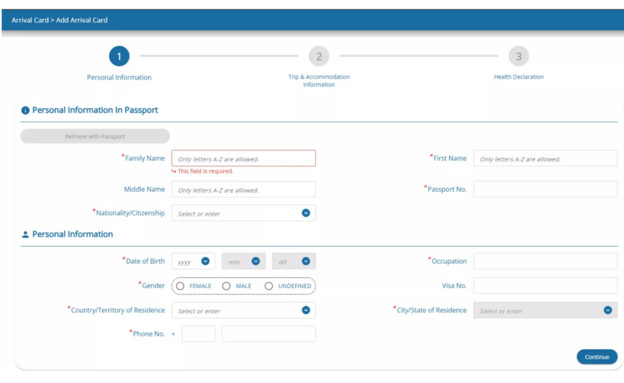Focus the Middle Name input field
This screenshot has width=624, height=383.
(x=244, y=190)
